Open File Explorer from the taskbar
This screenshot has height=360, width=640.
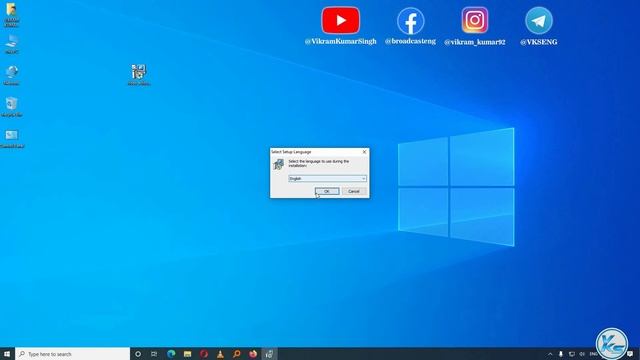(x=187, y=354)
